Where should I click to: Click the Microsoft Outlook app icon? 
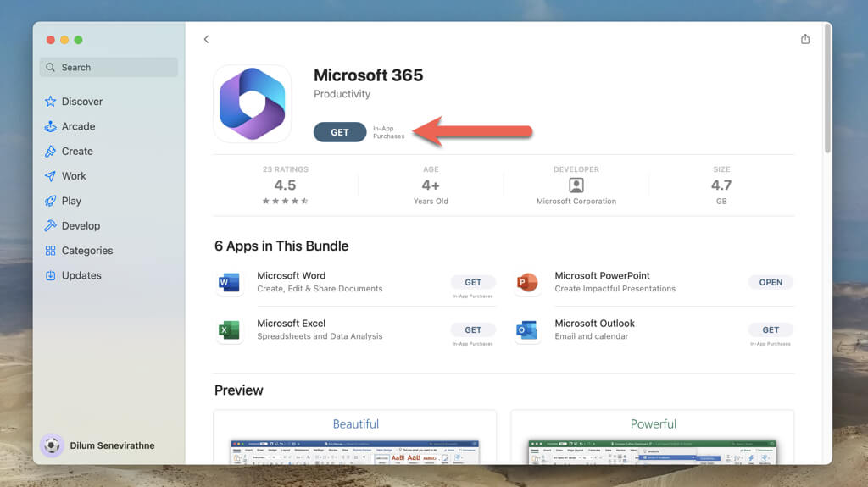point(527,329)
